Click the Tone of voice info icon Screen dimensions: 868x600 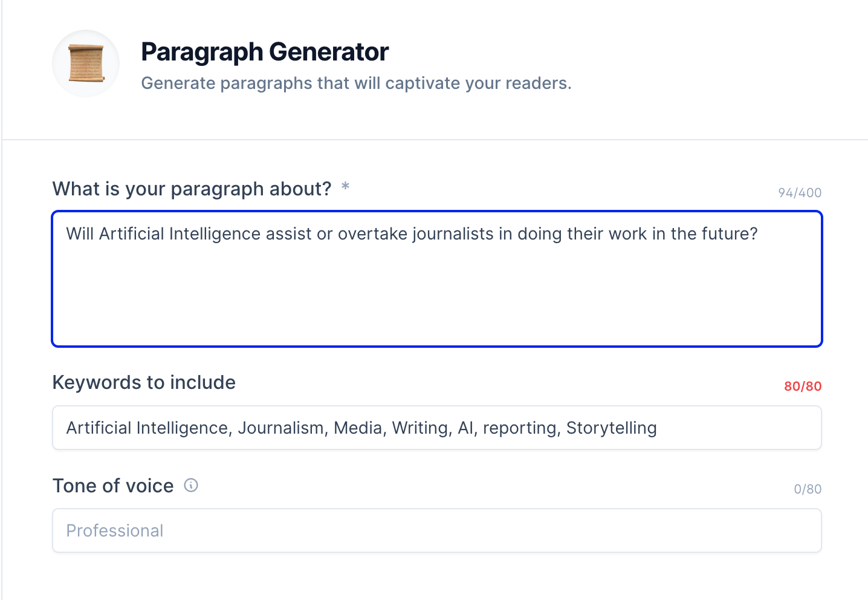(x=191, y=485)
